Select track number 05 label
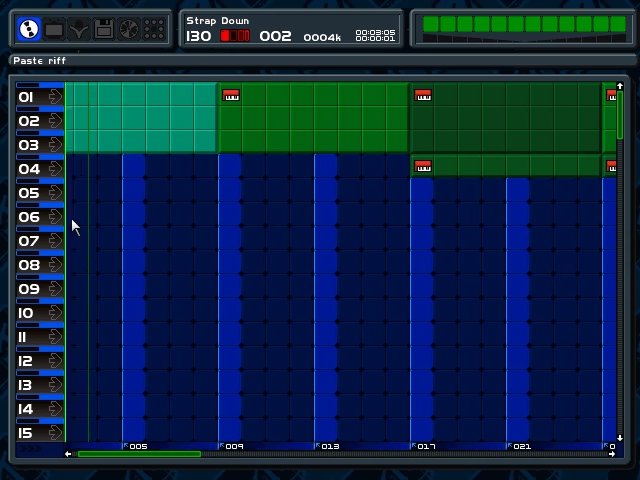Viewport: 640px width, 480px height. click(x=29, y=193)
